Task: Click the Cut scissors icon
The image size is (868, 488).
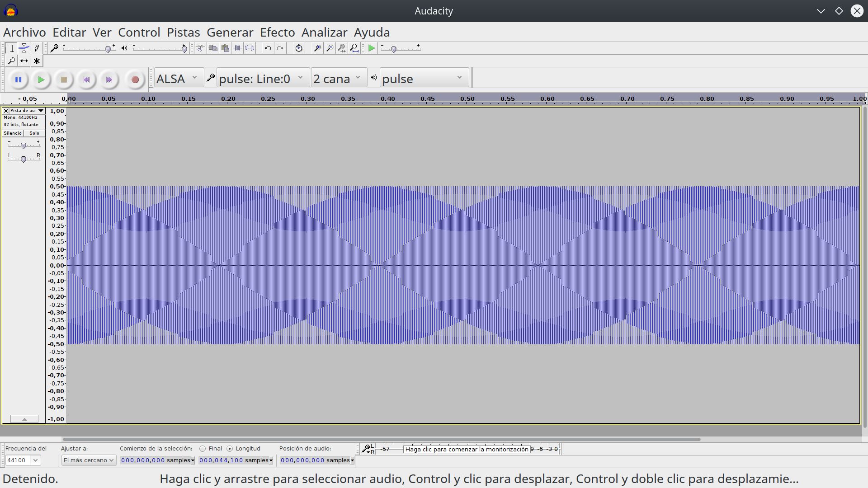Action: pyautogui.click(x=200, y=48)
